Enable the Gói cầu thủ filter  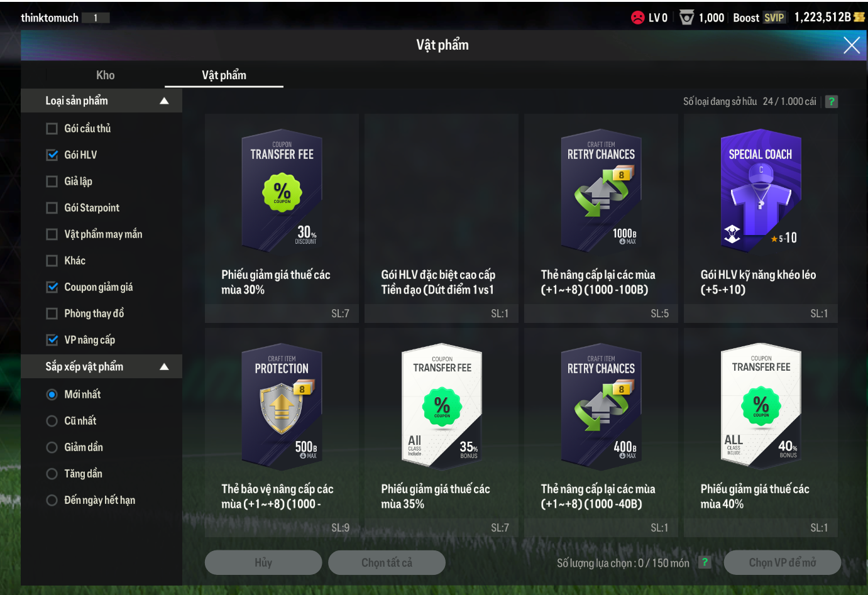pos(52,128)
